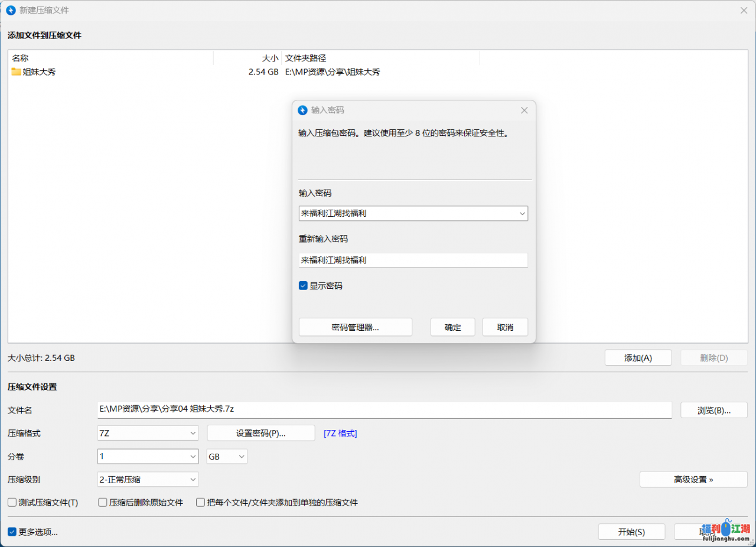Click in the 重新输入密码 field

413,261
